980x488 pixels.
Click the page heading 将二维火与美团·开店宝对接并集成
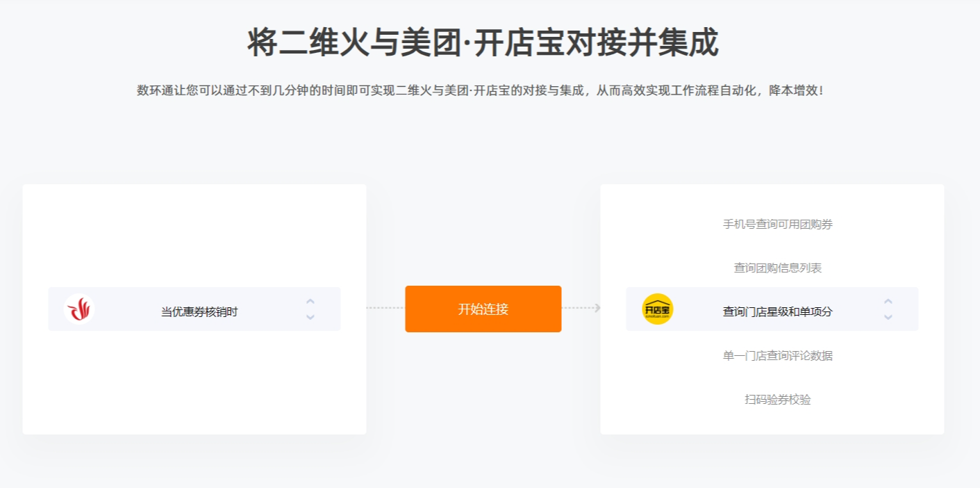tap(483, 42)
